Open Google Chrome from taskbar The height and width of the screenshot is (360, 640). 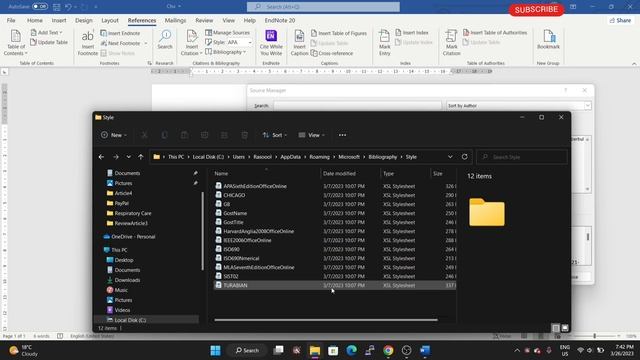[x=388, y=350]
